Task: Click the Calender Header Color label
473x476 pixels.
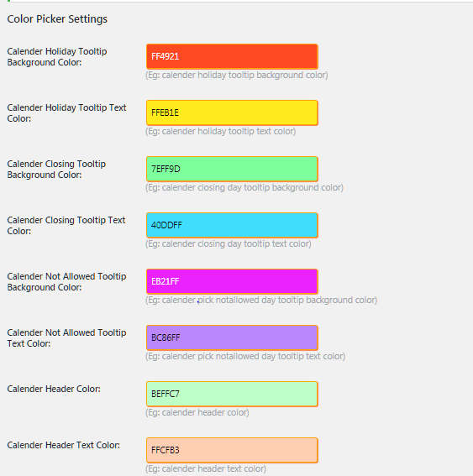Action: click(x=54, y=389)
